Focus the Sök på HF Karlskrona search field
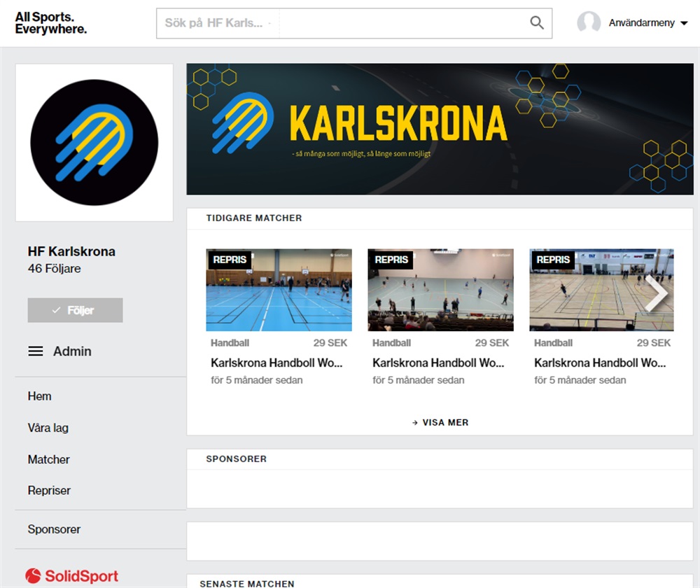 pos(354,23)
